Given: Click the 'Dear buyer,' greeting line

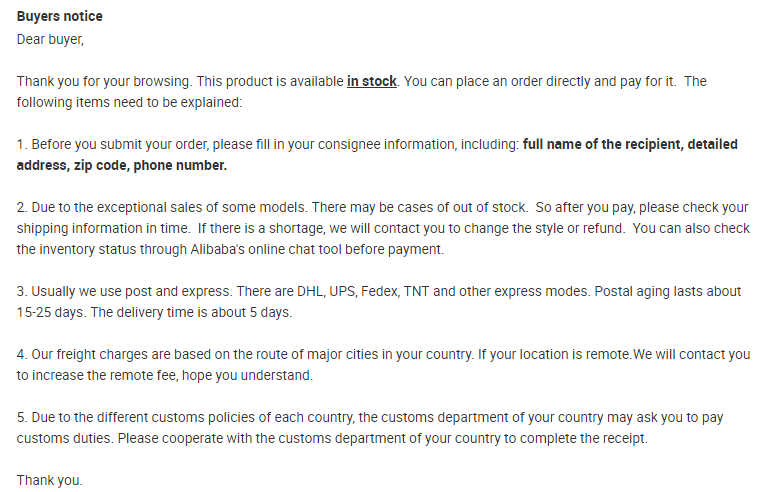Looking at the screenshot, I should [x=50, y=40].
